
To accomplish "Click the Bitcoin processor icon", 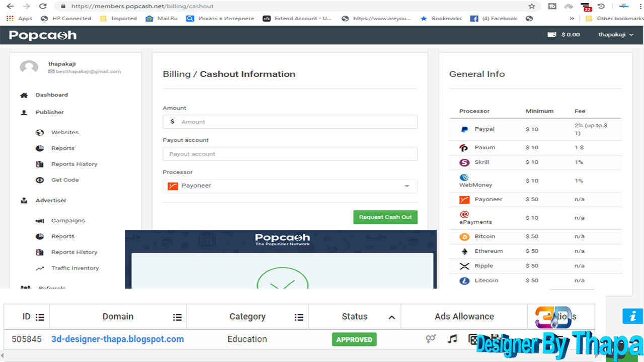I will click(x=464, y=237).
